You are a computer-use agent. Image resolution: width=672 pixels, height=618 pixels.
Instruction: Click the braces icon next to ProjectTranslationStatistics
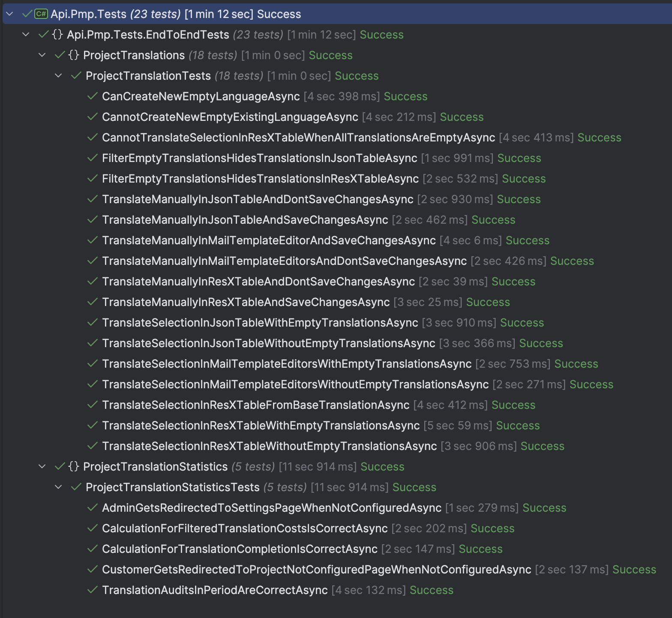[x=74, y=467]
